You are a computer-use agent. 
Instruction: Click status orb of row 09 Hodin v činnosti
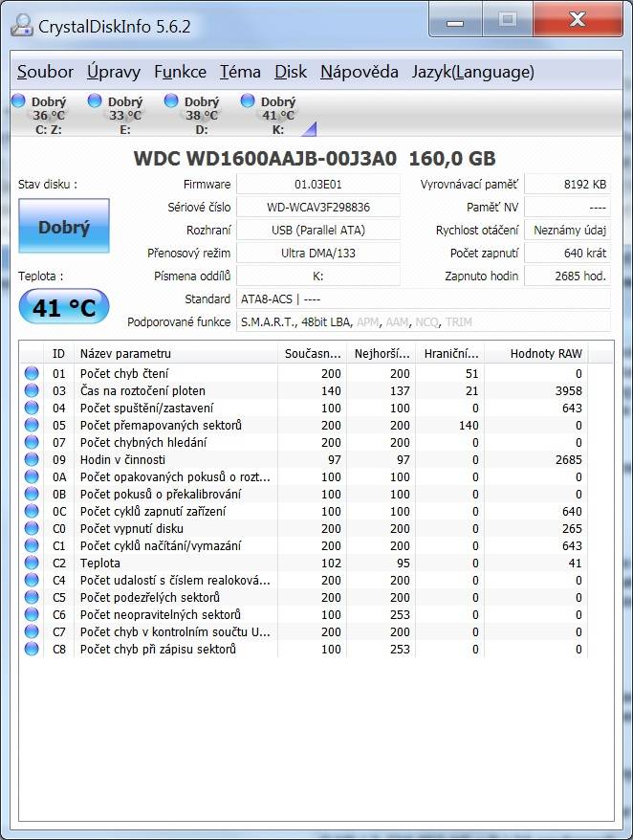point(32,459)
